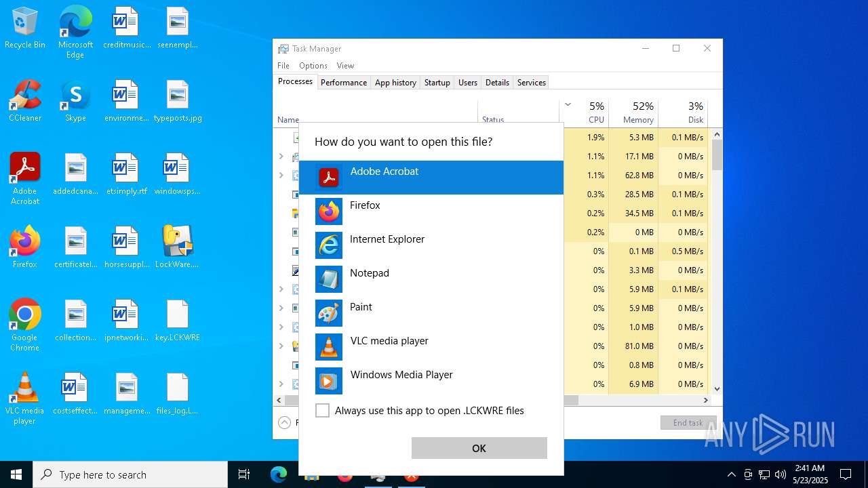Switch to the Startup tab
This screenshot has height=488, width=868.
437,83
